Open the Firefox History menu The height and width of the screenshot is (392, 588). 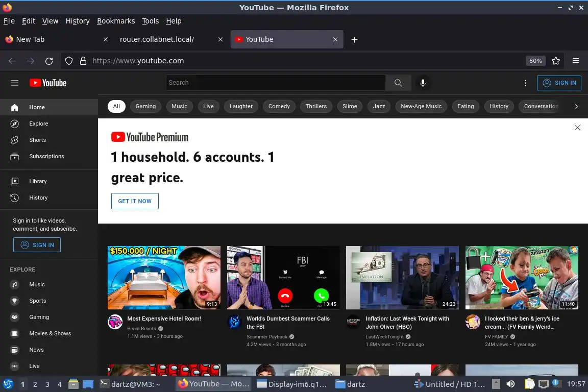click(78, 21)
